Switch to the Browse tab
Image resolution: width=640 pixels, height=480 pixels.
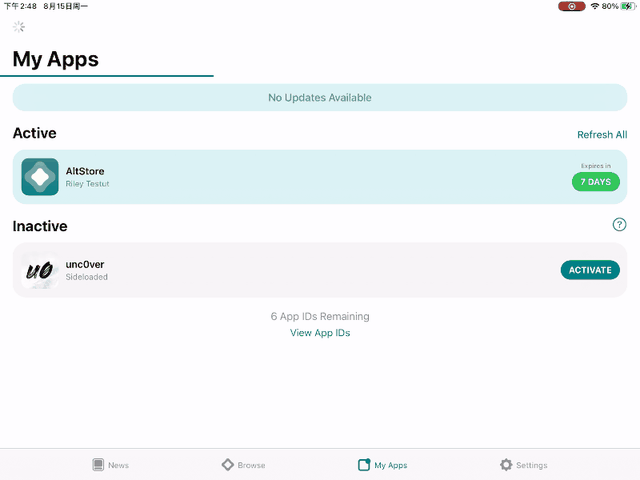click(x=243, y=465)
